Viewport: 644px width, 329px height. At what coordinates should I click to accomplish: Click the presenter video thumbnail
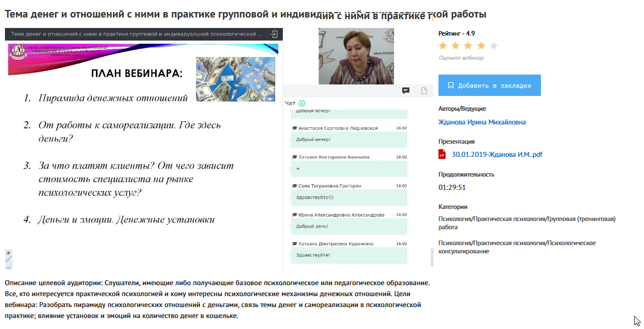point(356,56)
